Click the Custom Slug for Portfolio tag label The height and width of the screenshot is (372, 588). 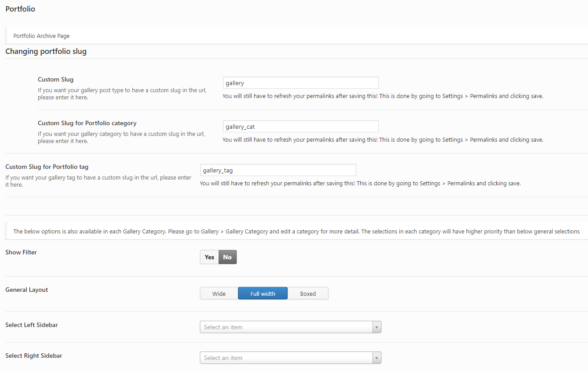coord(47,167)
